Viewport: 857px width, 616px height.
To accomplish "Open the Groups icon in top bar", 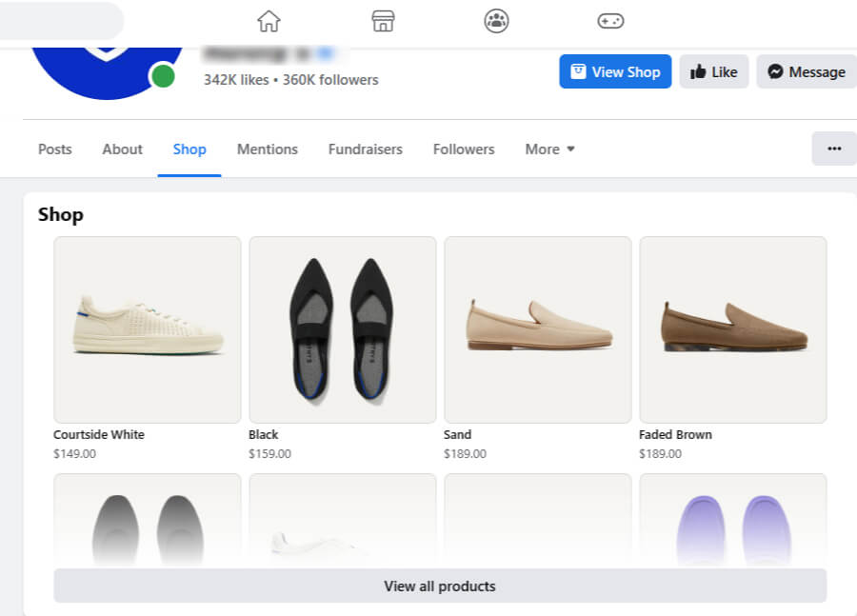I will [x=496, y=21].
